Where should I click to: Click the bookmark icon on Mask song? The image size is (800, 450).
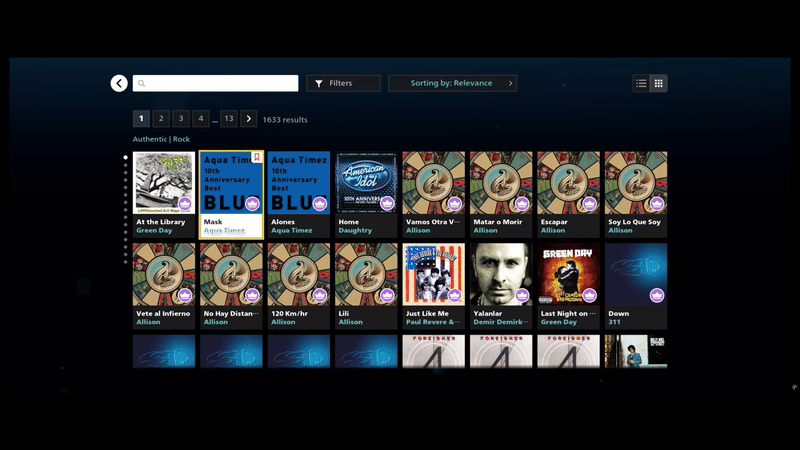pos(256,157)
